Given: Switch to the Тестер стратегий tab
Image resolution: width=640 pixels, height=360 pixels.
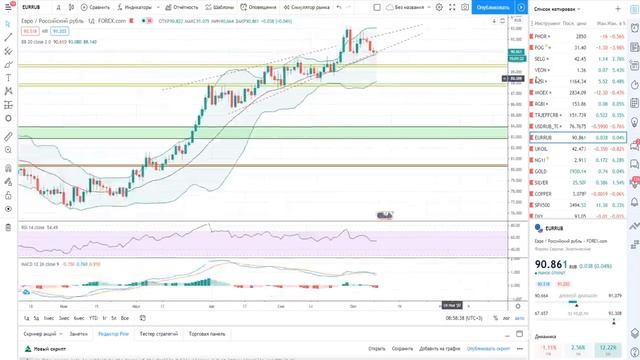Looking at the screenshot, I should pyautogui.click(x=159, y=334).
